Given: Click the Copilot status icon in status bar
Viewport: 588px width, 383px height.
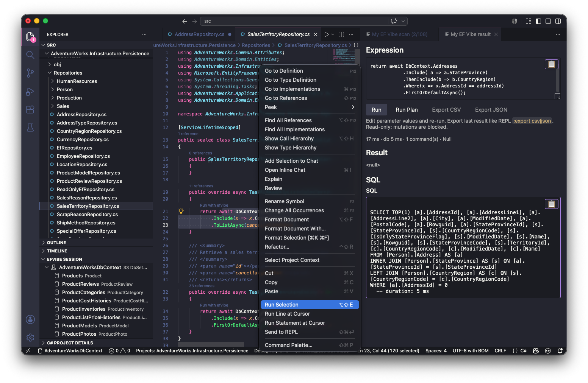Looking at the screenshot, I should click(x=536, y=351).
